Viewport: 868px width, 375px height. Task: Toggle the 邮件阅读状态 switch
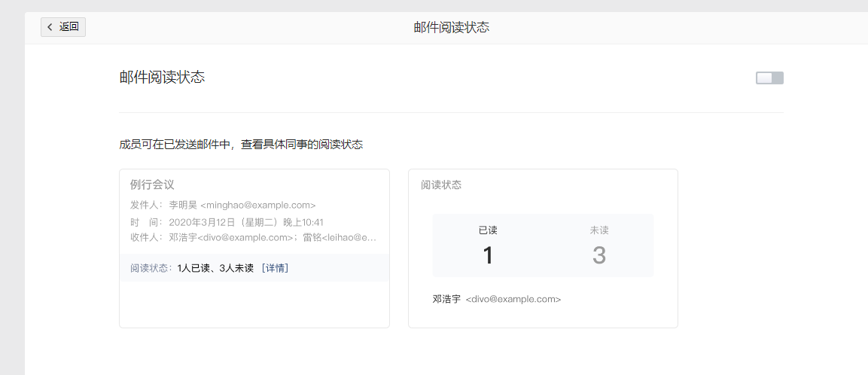coord(769,78)
